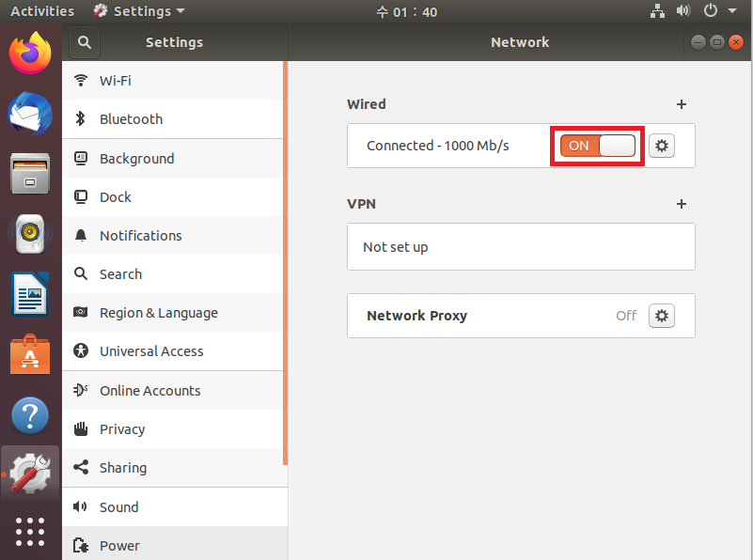Show applications grid at dock bottom

tap(30, 532)
